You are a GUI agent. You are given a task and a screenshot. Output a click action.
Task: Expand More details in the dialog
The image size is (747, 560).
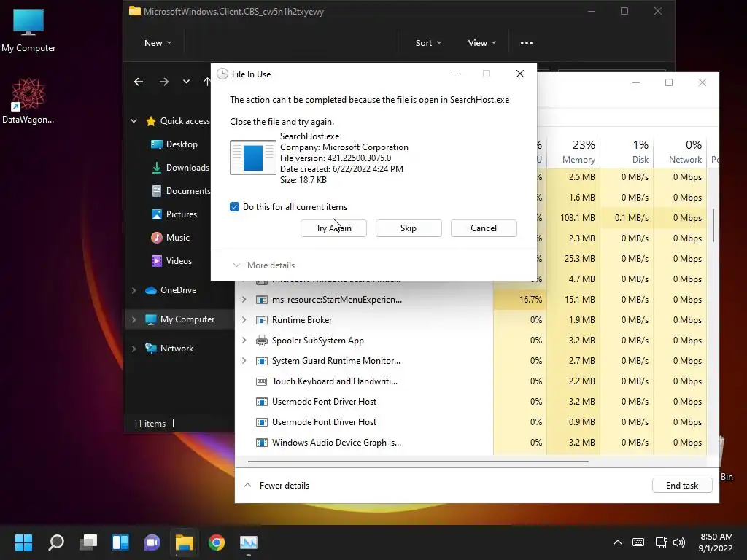263,265
